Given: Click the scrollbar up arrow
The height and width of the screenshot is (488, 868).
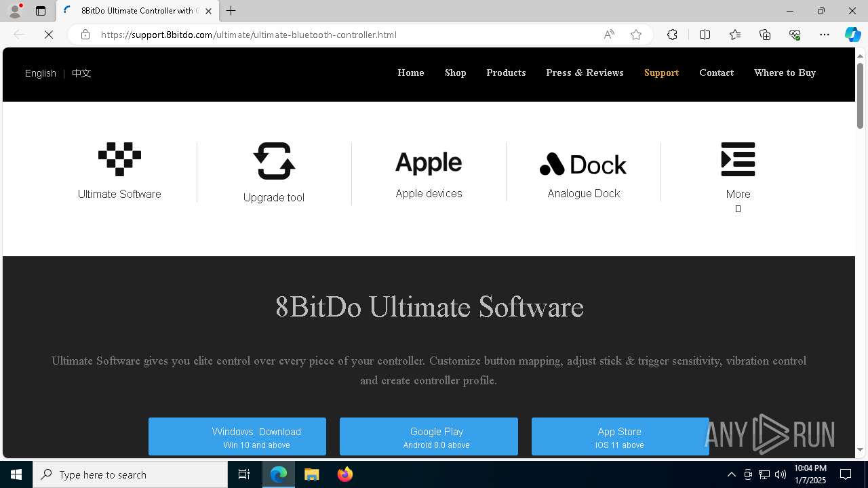Looking at the screenshot, I should pyautogui.click(x=860, y=56).
